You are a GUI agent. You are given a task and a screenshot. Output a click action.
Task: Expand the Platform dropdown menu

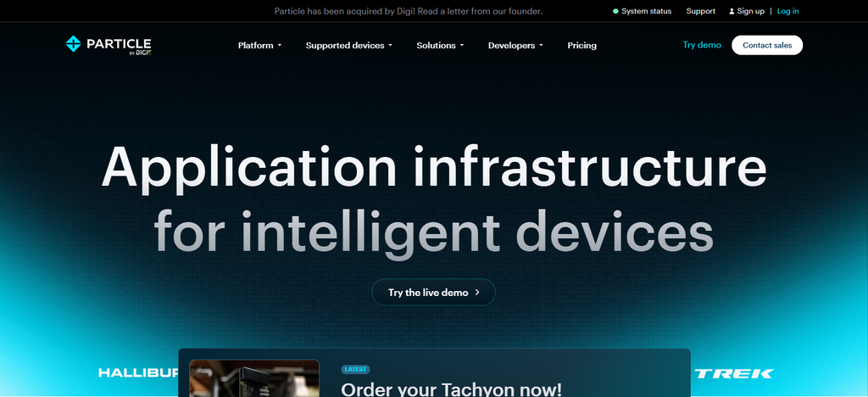259,46
